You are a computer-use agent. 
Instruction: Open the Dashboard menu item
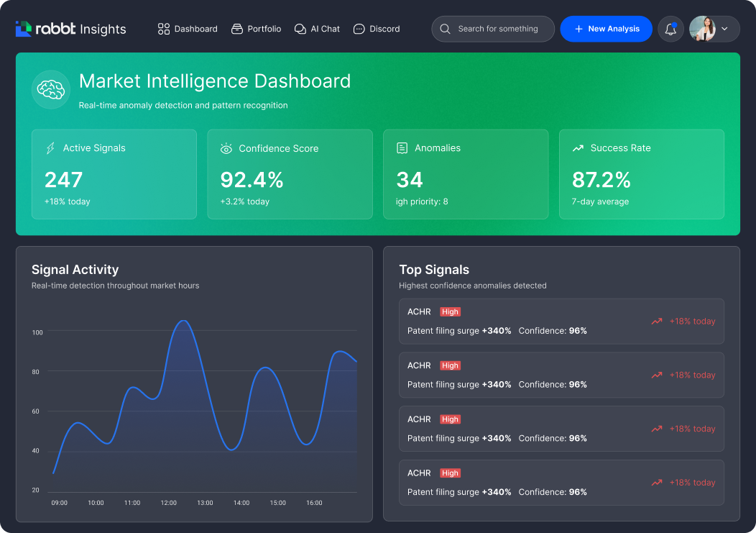pyautogui.click(x=188, y=29)
